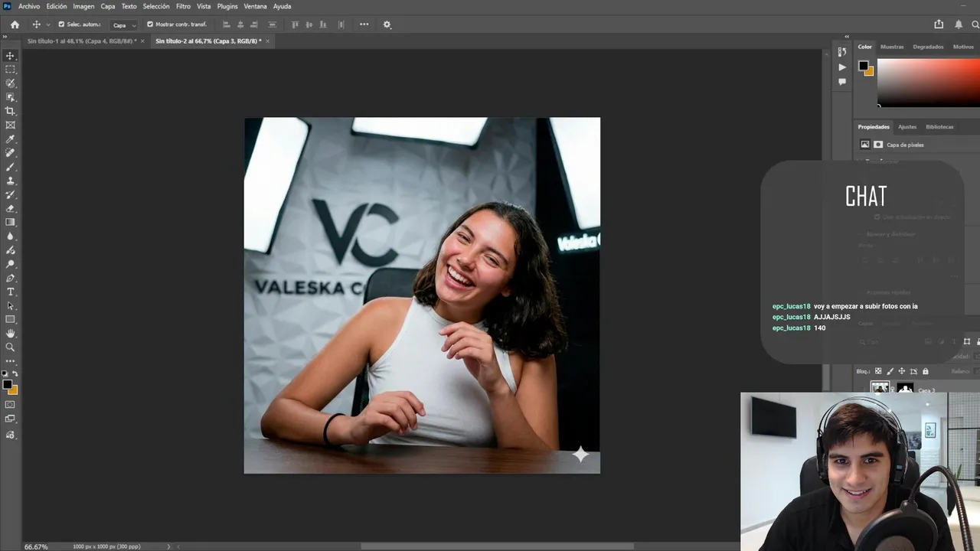Select the Object Selection tool
Screen dimensions: 980x551
[10, 97]
